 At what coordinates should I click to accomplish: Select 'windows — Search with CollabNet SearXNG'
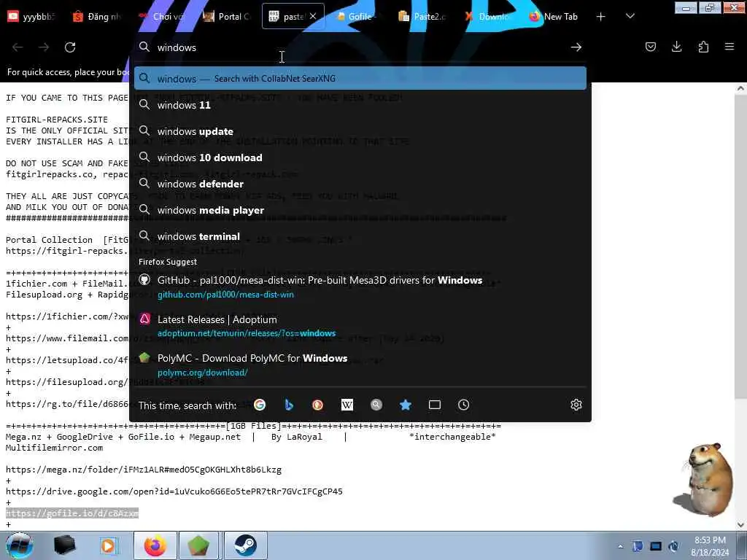(x=360, y=78)
